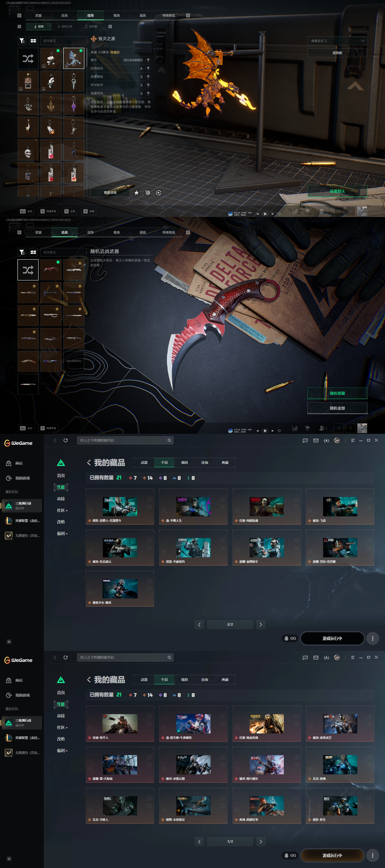
Task: Go to next page from page 1/2
Action: [x=261, y=841]
